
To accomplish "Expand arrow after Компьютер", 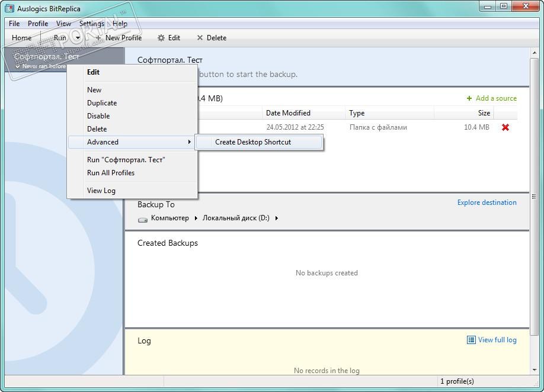I will point(196,218).
